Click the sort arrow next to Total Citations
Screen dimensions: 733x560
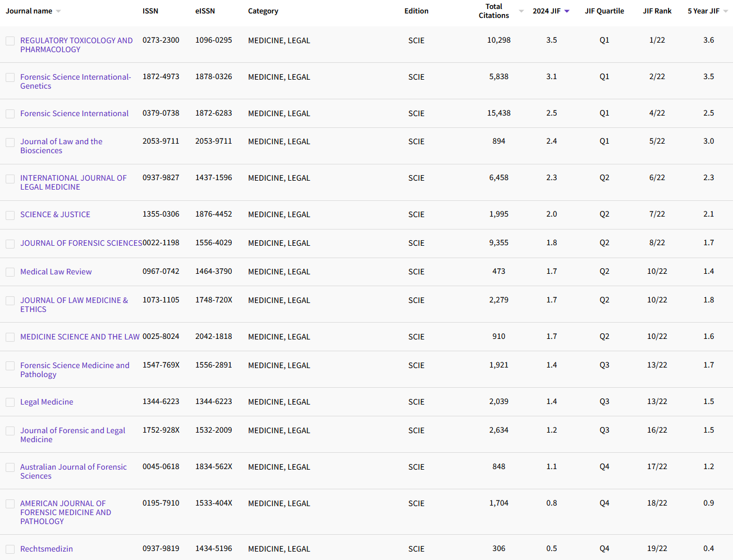(x=521, y=11)
